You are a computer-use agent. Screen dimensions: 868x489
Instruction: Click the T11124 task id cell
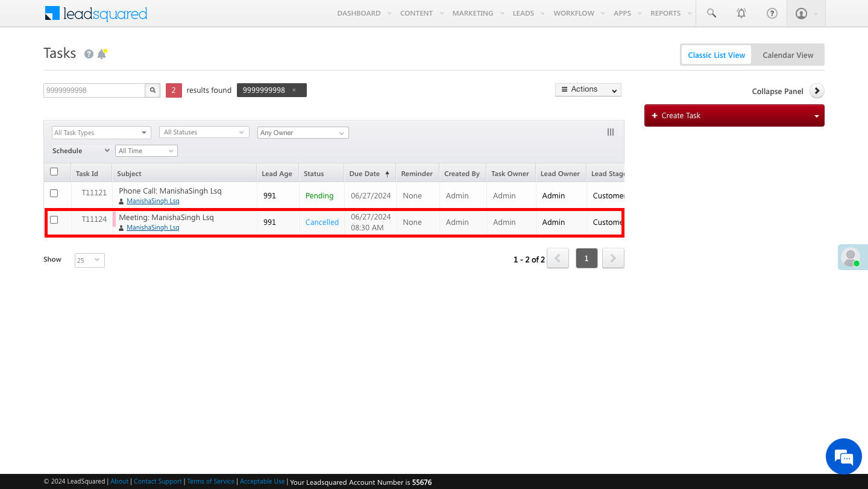(x=94, y=219)
